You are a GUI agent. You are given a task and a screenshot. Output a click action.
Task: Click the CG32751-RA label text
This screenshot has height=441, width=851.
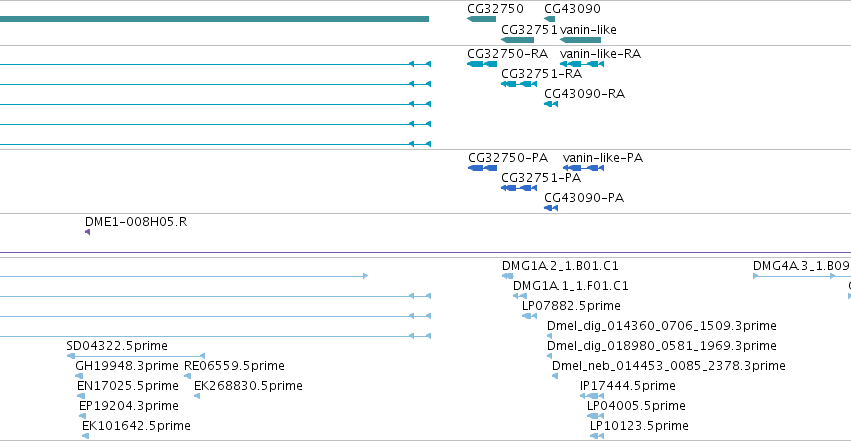point(541,74)
